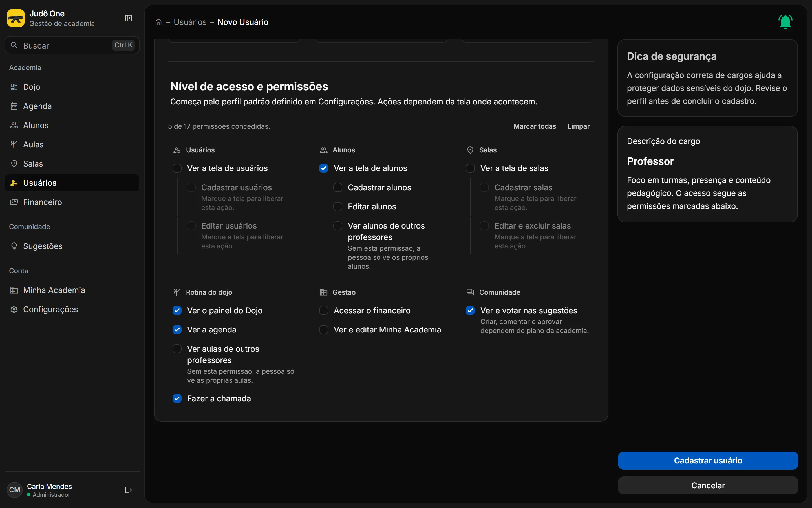Focus the Buscar search field

[x=72, y=45]
